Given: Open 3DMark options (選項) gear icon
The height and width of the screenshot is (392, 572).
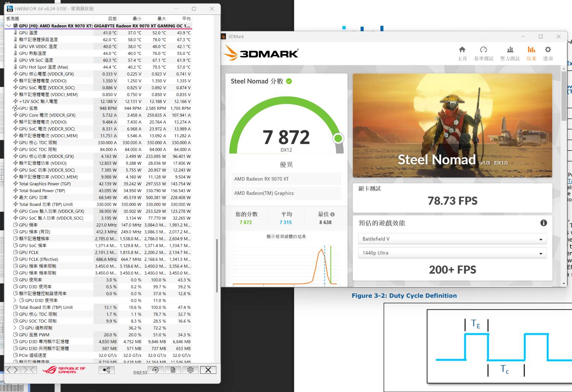Looking at the screenshot, I should click(x=548, y=50).
